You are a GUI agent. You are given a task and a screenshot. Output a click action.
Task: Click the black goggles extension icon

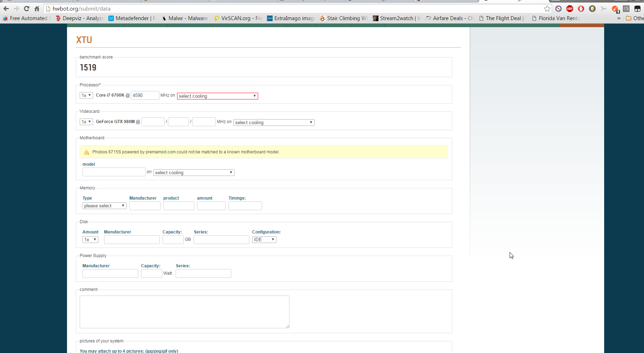[x=637, y=8]
